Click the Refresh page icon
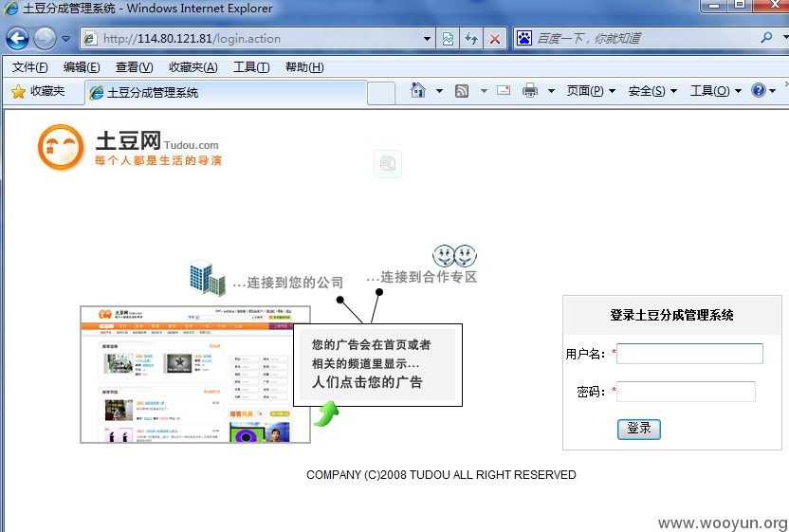This screenshot has height=532, width=789. [471, 38]
